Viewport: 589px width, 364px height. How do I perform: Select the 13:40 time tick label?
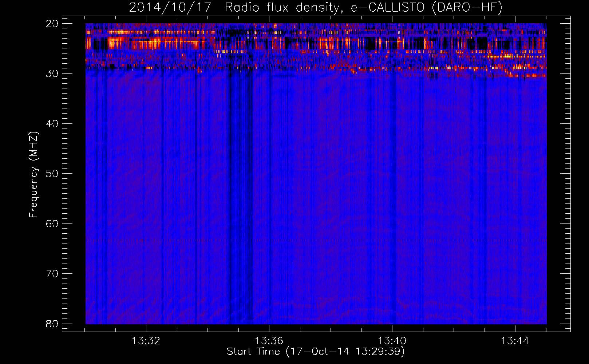click(x=392, y=341)
